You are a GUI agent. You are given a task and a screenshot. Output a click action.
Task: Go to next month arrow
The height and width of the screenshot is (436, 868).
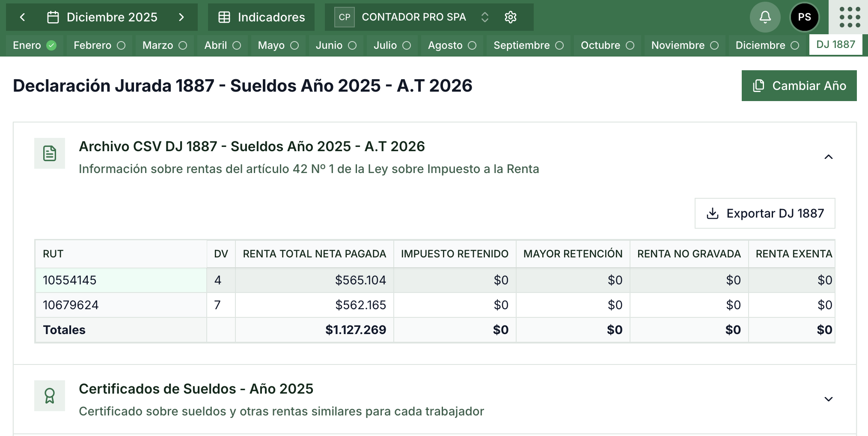[x=181, y=17]
